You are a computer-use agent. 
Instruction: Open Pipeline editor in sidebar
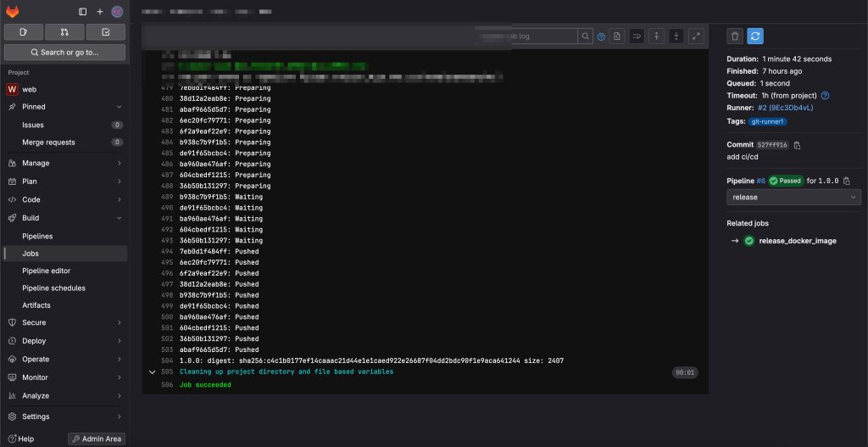tap(47, 271)
